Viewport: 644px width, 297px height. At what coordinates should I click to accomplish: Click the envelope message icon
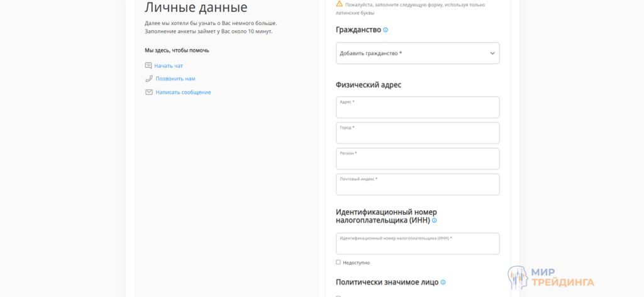pyautogui.click(x=148, y=92)
